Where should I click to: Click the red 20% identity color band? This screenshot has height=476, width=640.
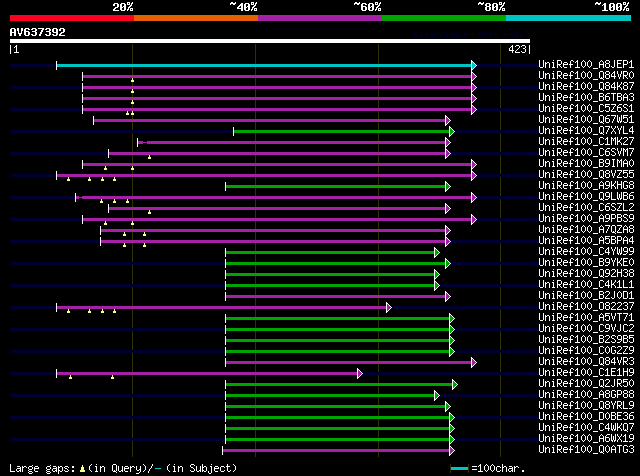72,18
